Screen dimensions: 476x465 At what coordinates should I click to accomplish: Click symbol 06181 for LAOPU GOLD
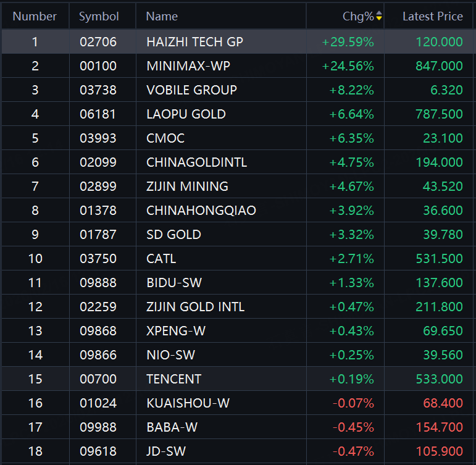tap(98, 114)
